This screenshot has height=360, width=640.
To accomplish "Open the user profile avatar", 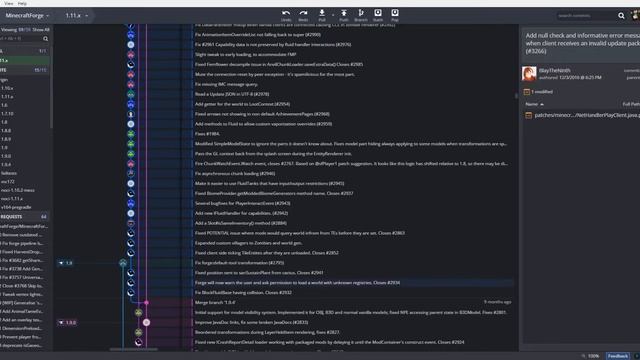I will [635, 16].
